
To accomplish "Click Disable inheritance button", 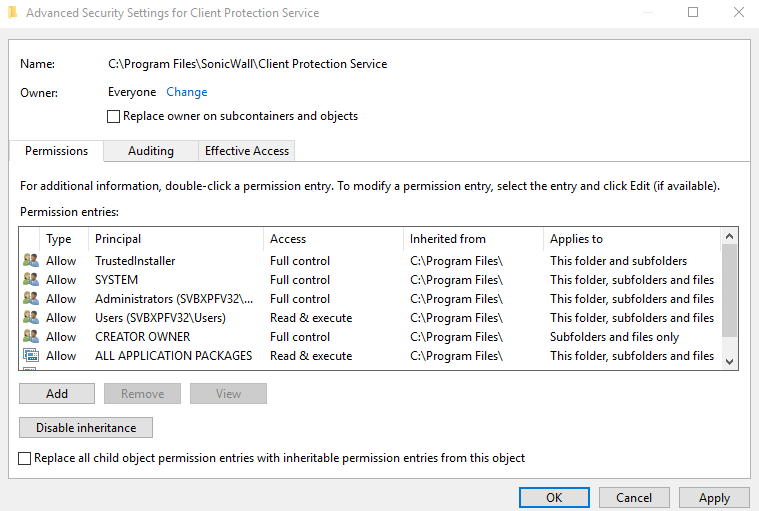I will (86, 427).
